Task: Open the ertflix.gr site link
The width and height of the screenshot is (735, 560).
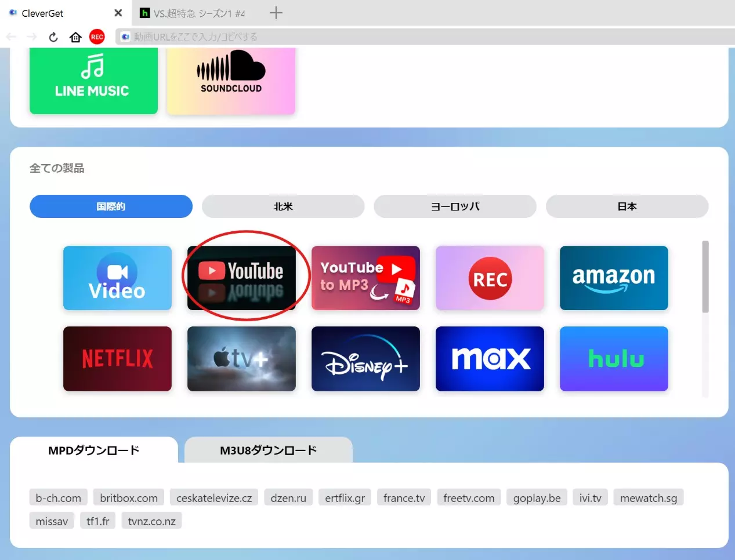Action: [345, 498]
